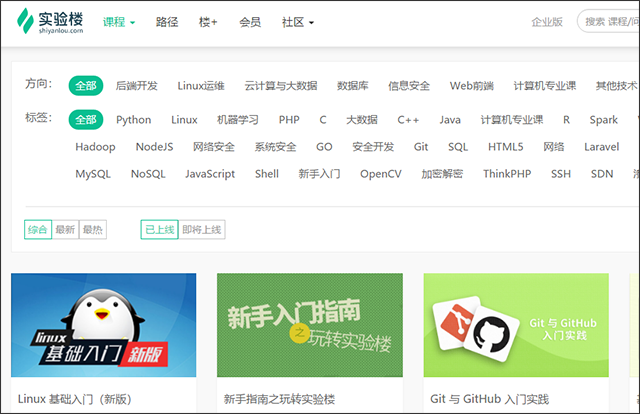Filter direction by 后端开发
Screen dimensions: 640x414
(x=136, y=86)
